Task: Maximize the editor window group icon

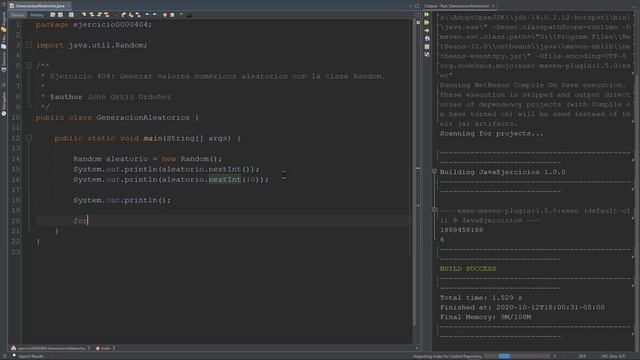Action: [x=417, y=6]
